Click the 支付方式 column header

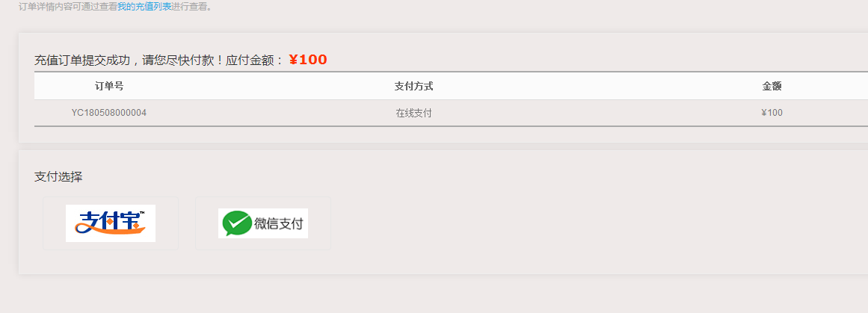(x=413, y=86)
